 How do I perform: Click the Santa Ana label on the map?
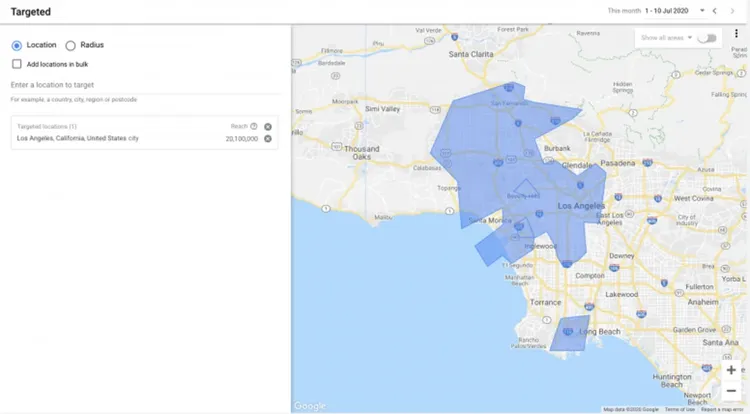coord(720,342)
